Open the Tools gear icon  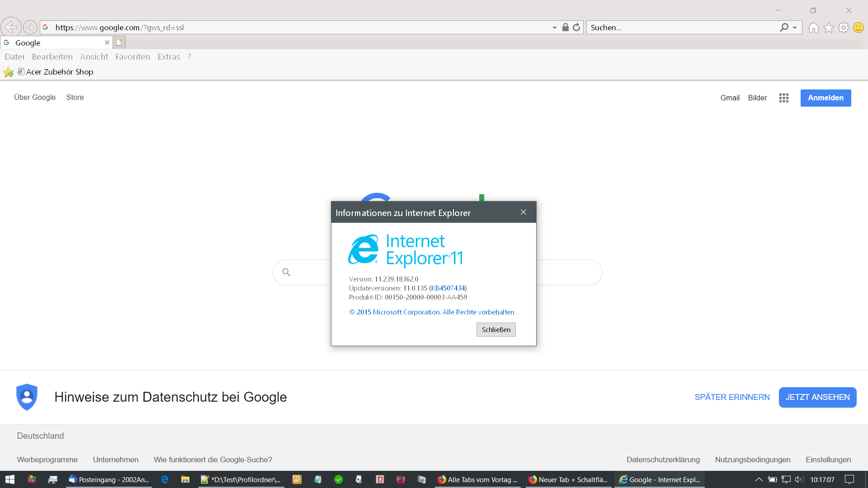tap(843, 28)
